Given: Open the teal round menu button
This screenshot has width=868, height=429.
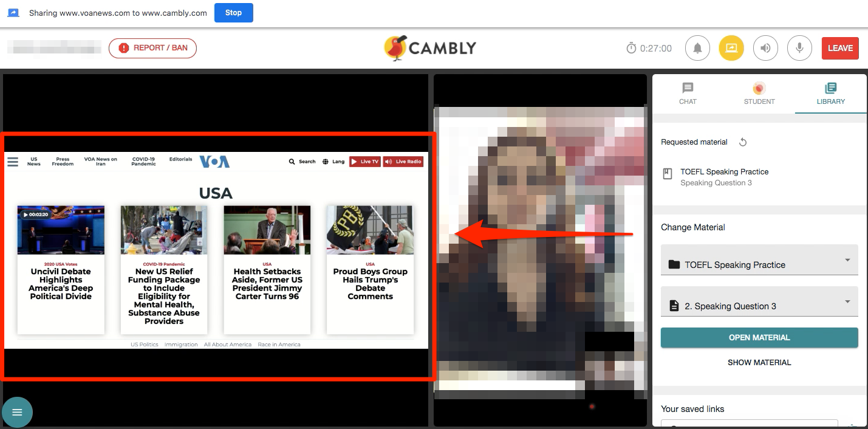Looking at the screenshot, I should tap(17, 413).
